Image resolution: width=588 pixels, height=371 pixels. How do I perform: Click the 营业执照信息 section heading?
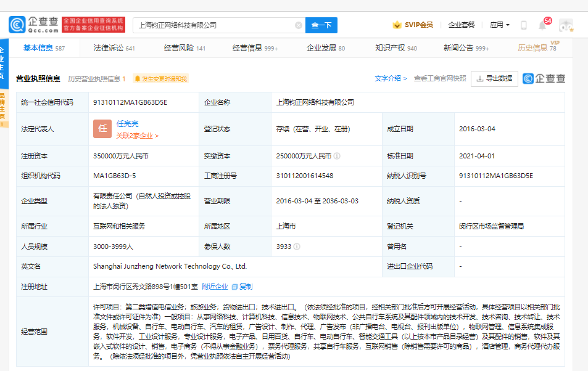pyautogui.click(x=38, y=79)
